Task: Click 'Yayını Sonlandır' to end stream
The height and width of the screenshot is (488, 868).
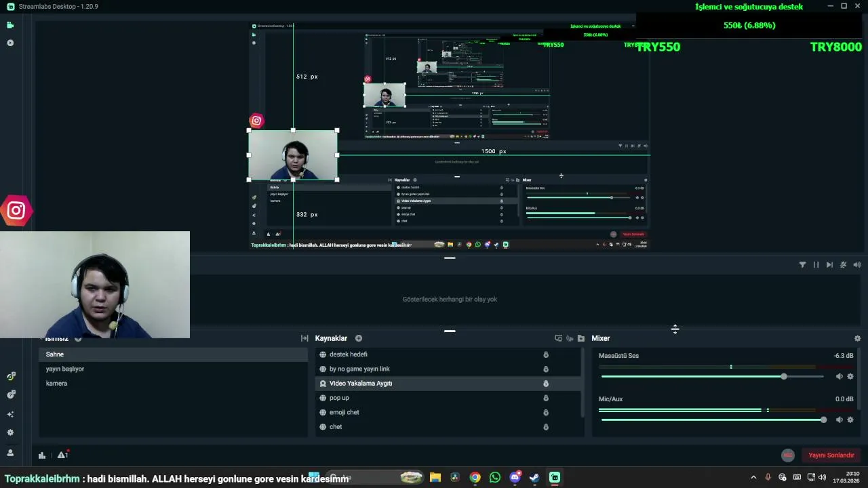Action: click(831, 455)
